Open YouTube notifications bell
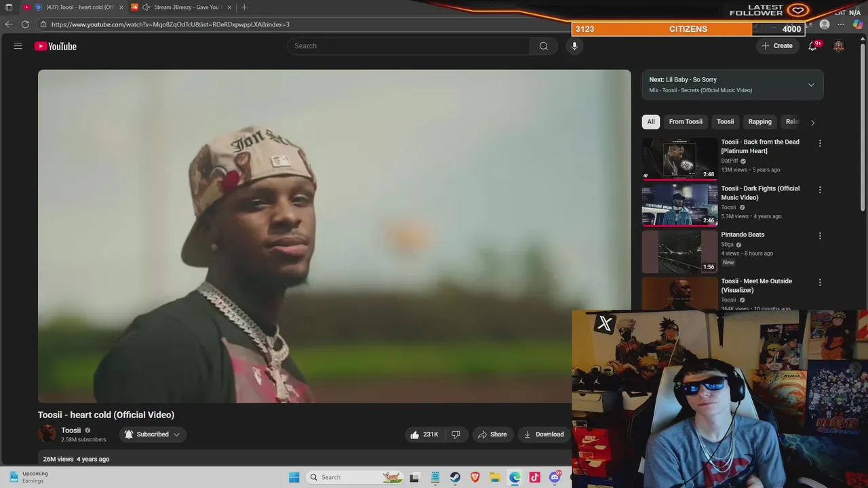The height and width of the screenshot is (488, 868). pyautogui.click(x=812, y=46)
